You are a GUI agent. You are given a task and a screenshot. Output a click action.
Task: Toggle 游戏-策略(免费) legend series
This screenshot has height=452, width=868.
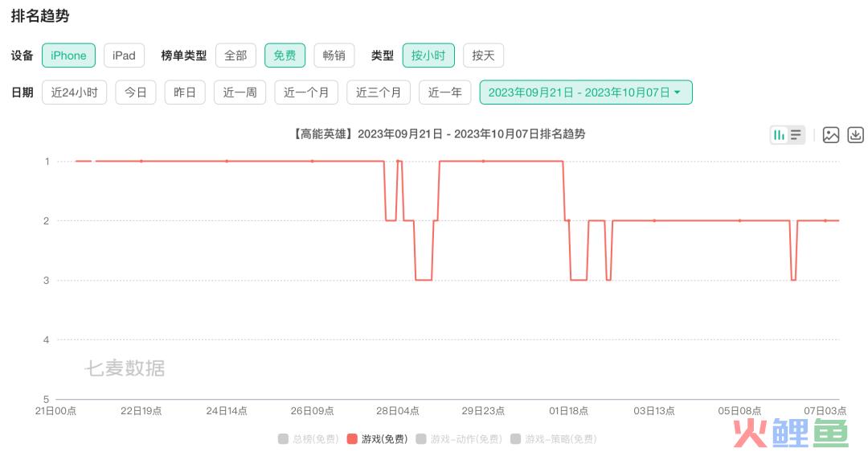(554, 439)
